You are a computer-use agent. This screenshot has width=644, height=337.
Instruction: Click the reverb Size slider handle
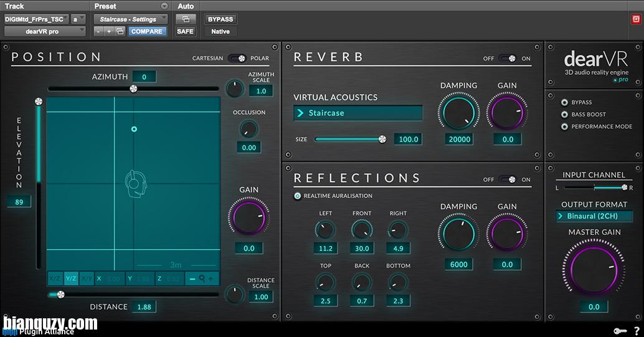[382, 140]
